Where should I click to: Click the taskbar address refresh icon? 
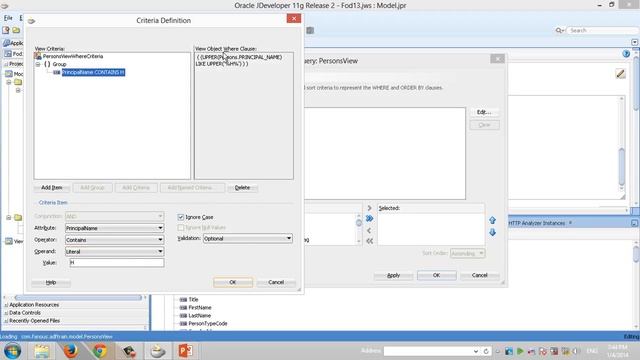486,351
